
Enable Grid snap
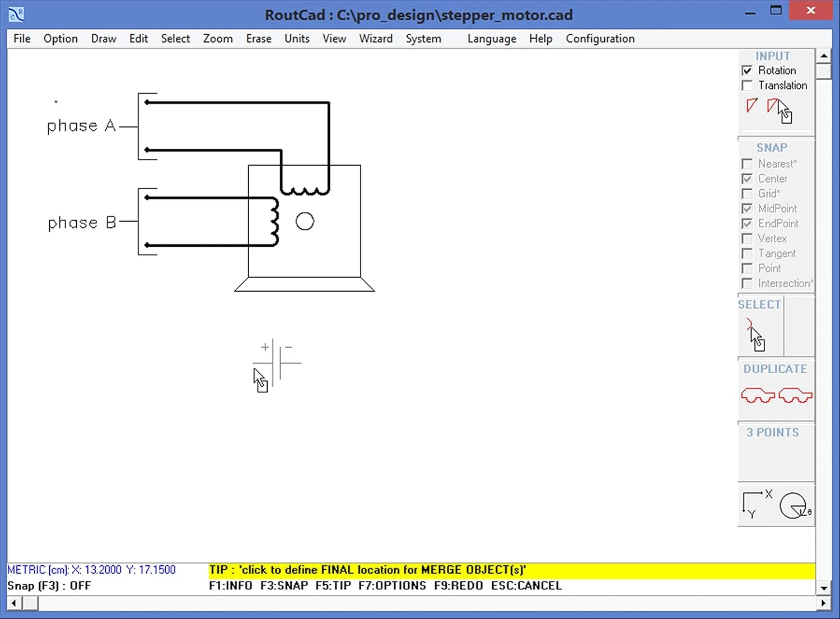pos(748,193)
